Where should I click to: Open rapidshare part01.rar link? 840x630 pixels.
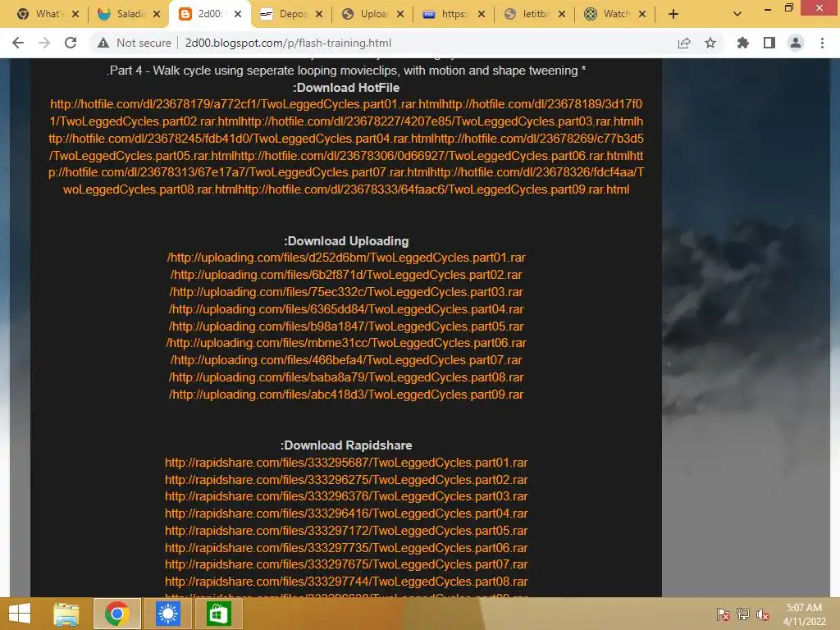point(346,463)
